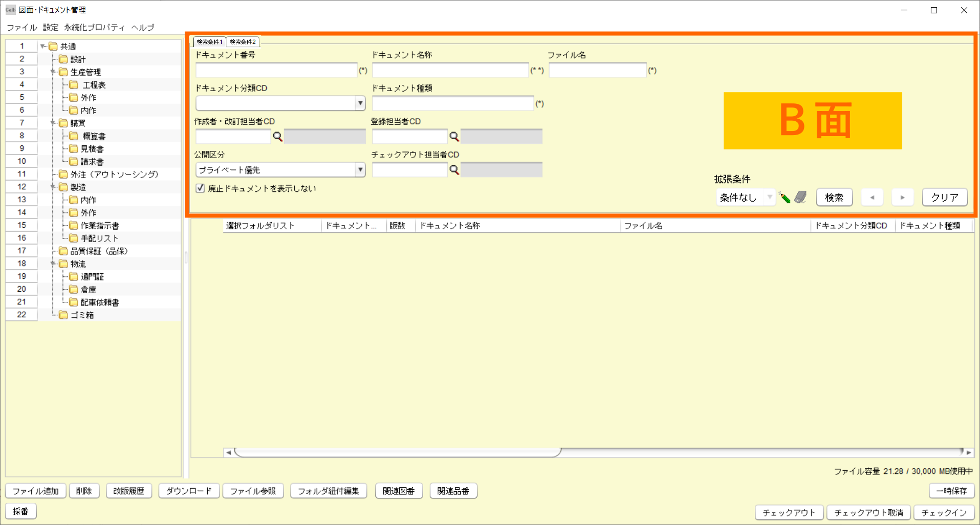Click the results scrollbar left arrow
This screenshot has height=525, width=980.
pos(229,452)
